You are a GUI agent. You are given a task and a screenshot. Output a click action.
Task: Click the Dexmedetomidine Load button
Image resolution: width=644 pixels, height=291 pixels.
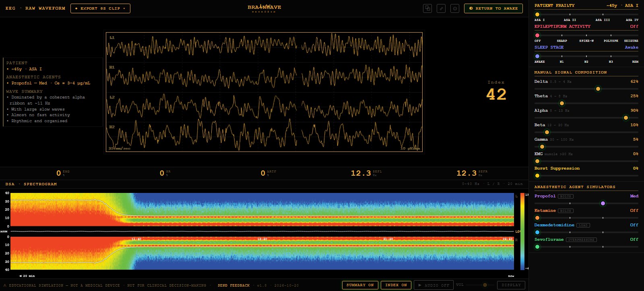coord(583,225)
